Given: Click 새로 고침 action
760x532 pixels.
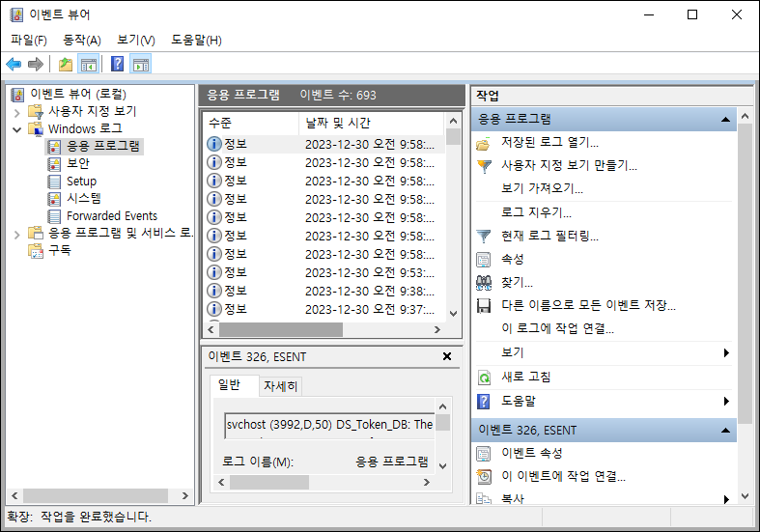Looking at the screenshot, I should [x=526, y=377].
